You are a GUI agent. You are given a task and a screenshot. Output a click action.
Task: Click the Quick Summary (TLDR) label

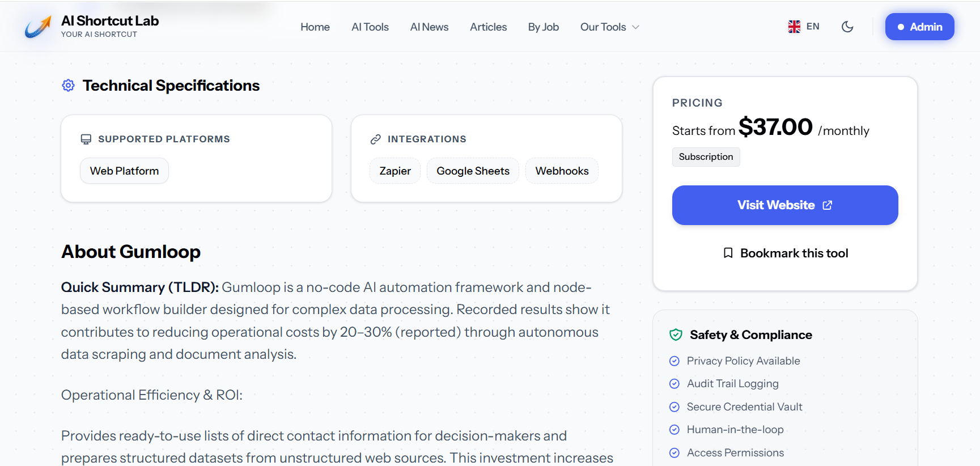[140, 287]
